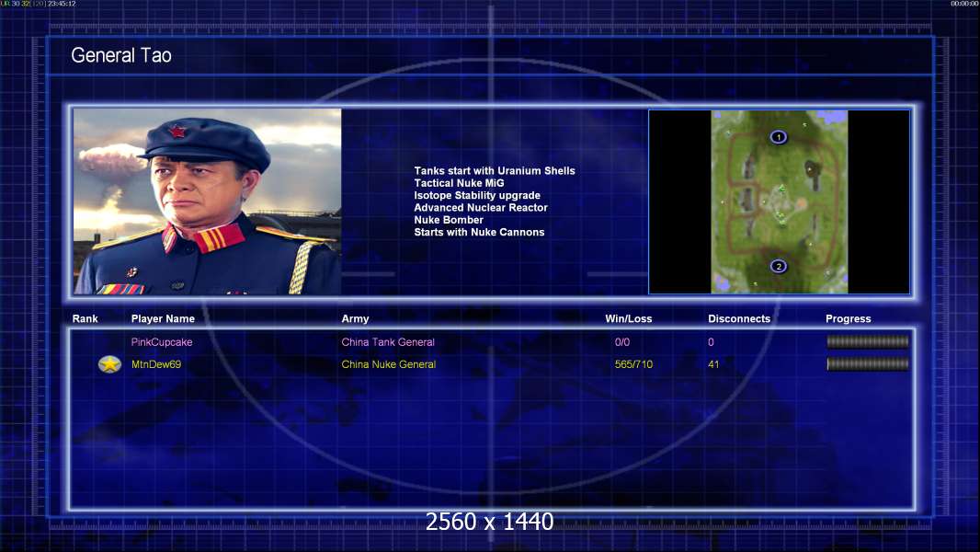This screenshot has height=552, width=980.
Task: Select player name PinkCupcake
Action: pos(162,342)
